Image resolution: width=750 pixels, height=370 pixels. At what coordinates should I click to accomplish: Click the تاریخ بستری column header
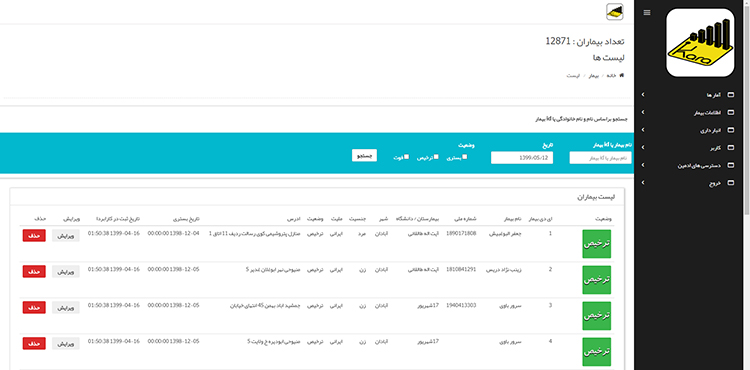187,219
